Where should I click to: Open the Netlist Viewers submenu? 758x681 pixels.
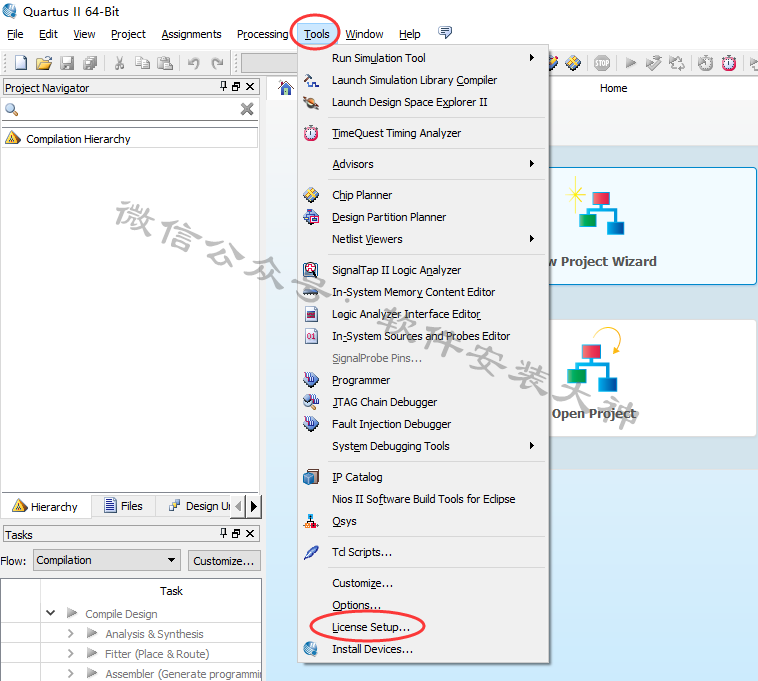pyautogui.click(x=423, y=239)
